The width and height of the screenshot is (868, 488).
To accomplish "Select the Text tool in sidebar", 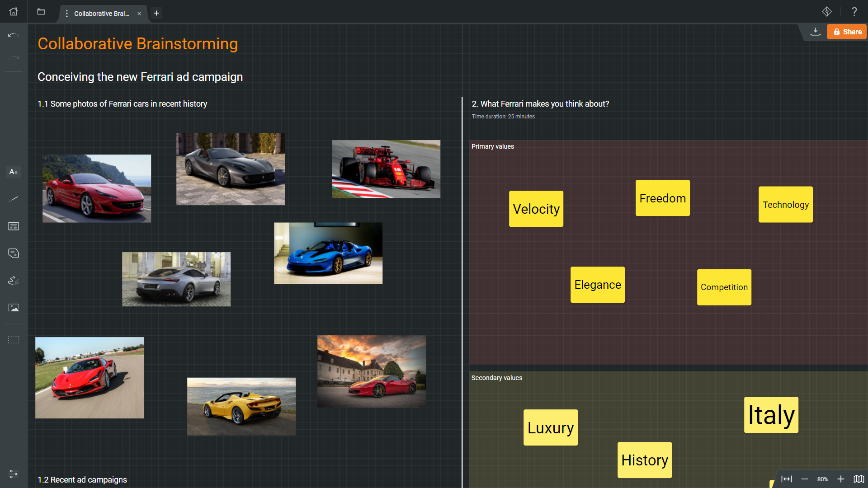I will [14, 172].
